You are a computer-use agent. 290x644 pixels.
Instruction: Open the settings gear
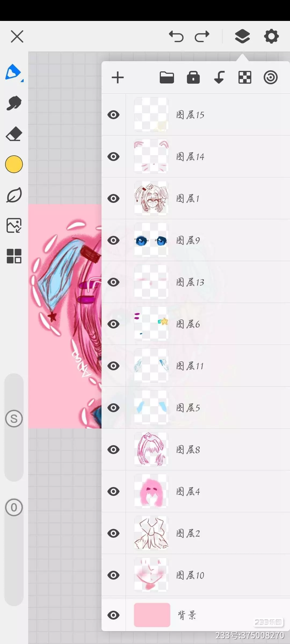(271, 36)
